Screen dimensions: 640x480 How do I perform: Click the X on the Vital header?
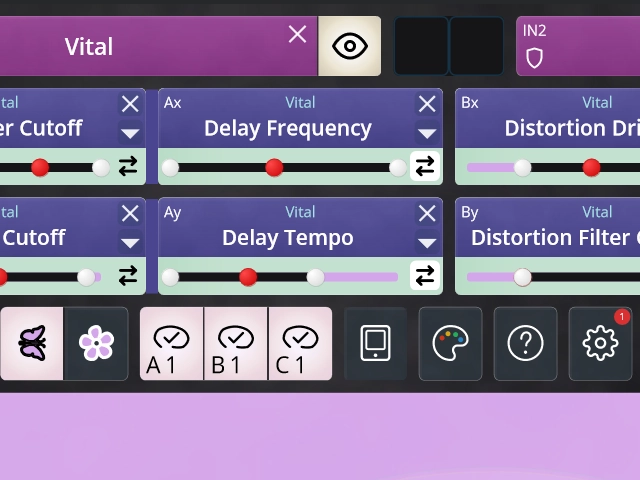[x=297, y=34]
